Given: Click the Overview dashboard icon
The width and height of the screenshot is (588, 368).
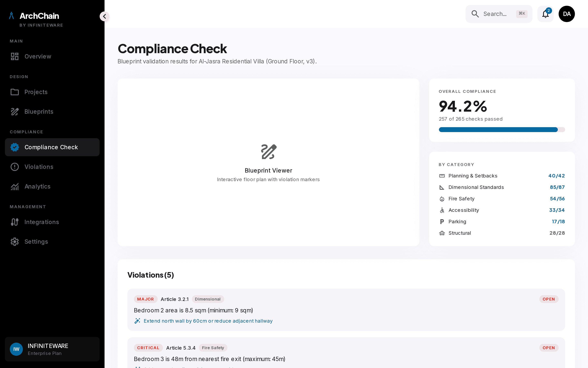Looking at the screenshot, I should tap(14, 56).
